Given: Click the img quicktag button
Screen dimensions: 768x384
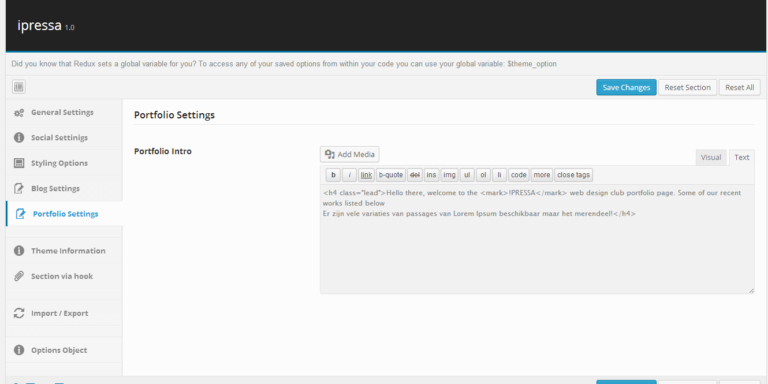Looking at the screenshot, I should pos(450,175).
